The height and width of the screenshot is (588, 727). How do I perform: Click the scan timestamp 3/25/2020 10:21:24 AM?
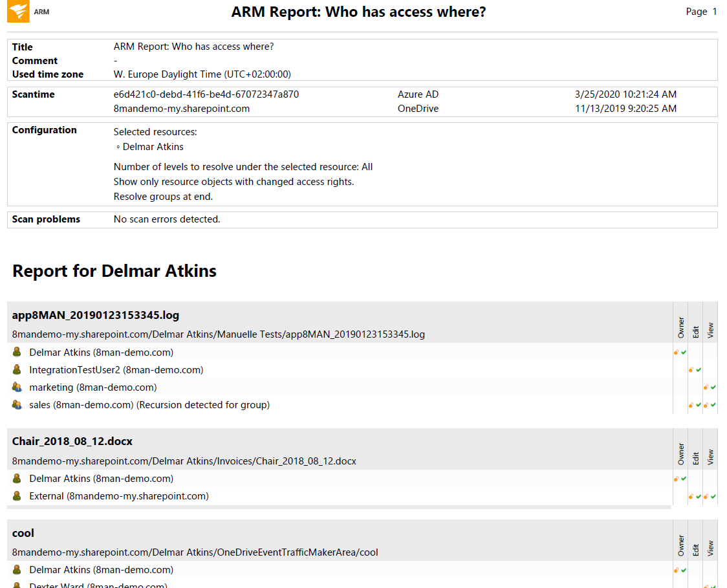point(625,94)
